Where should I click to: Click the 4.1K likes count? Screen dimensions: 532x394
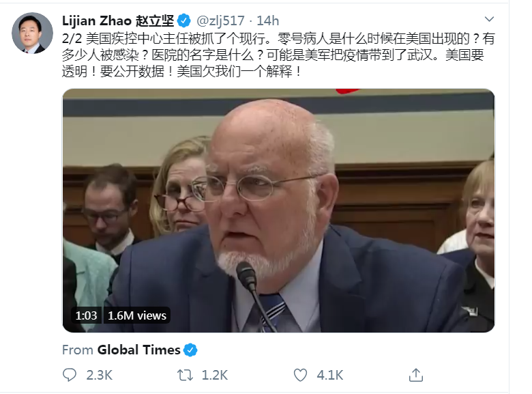coord(330,376)
